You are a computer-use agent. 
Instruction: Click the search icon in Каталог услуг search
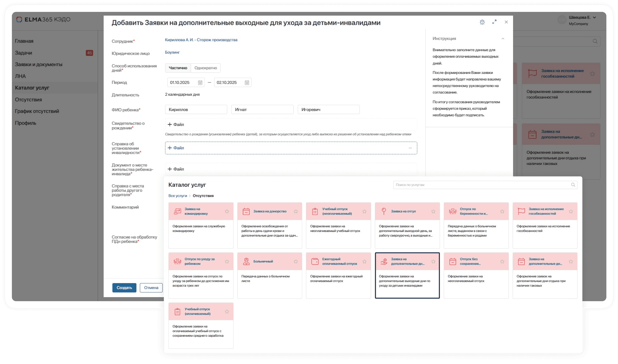pos(573,185)
